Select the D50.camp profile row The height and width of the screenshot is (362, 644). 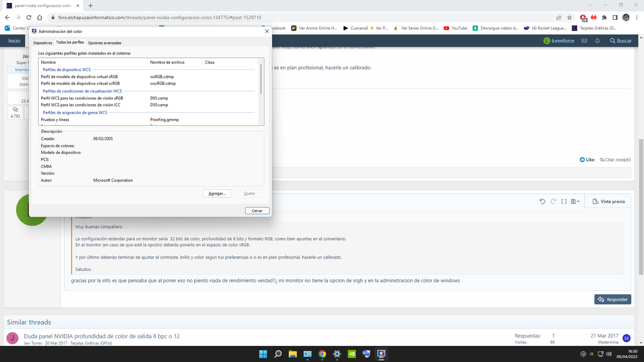coord(148,105)
